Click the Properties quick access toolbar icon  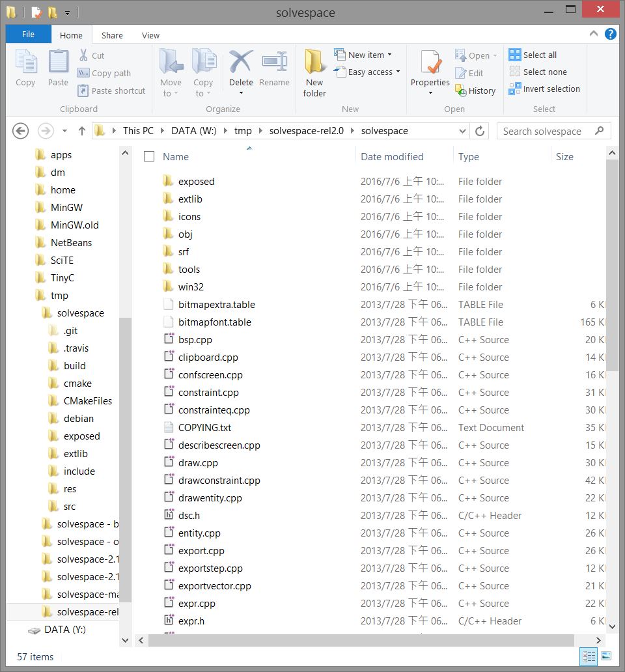pos(37,12)
